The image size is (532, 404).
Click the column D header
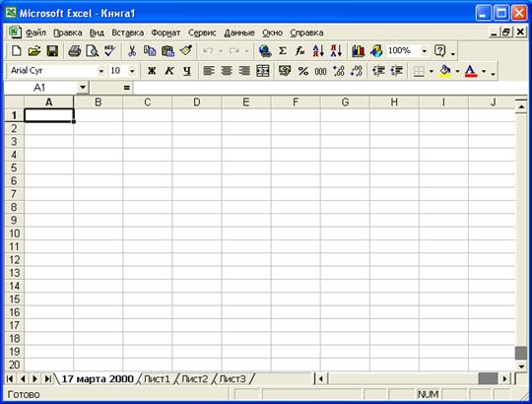coord(197,102)
